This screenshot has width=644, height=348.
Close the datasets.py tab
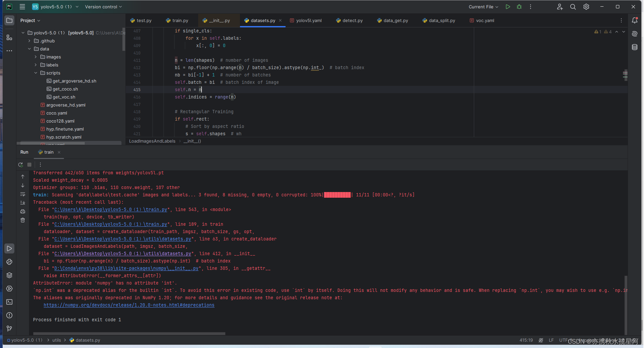(280, 20)
